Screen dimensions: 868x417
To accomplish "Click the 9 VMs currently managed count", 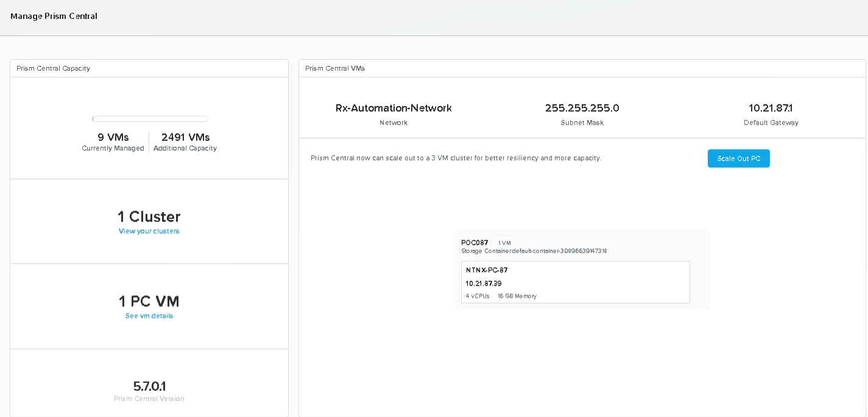I will (x=113, y=138).
